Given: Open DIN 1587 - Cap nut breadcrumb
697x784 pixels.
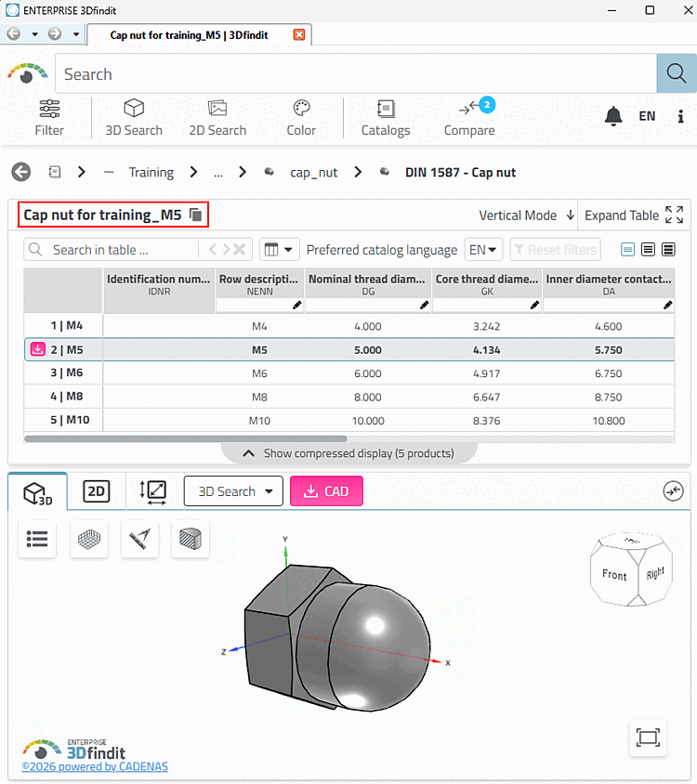Looking at the screenshot, I should [460, 173].
